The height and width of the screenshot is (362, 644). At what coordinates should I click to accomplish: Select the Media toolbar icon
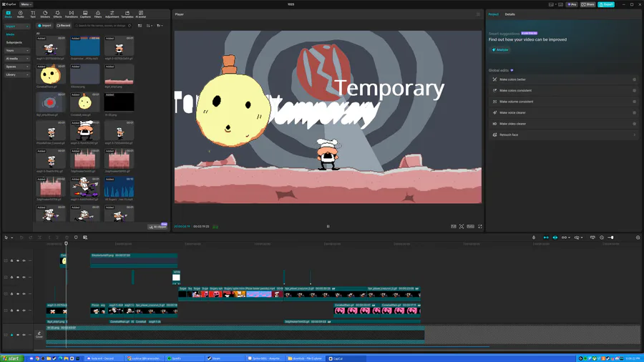click(x=8, y=14)
